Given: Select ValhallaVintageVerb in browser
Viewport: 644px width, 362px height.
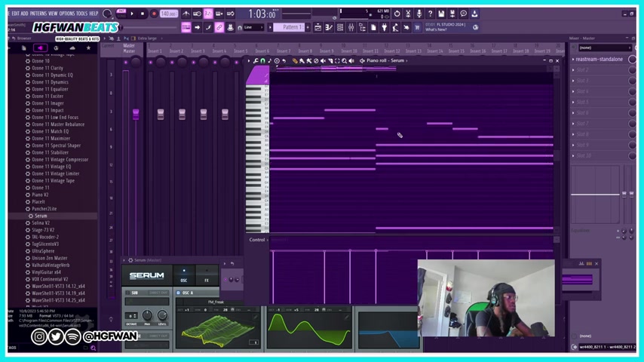Looking at the screenshot, I should pyautogui.click(x=53, y=265).
